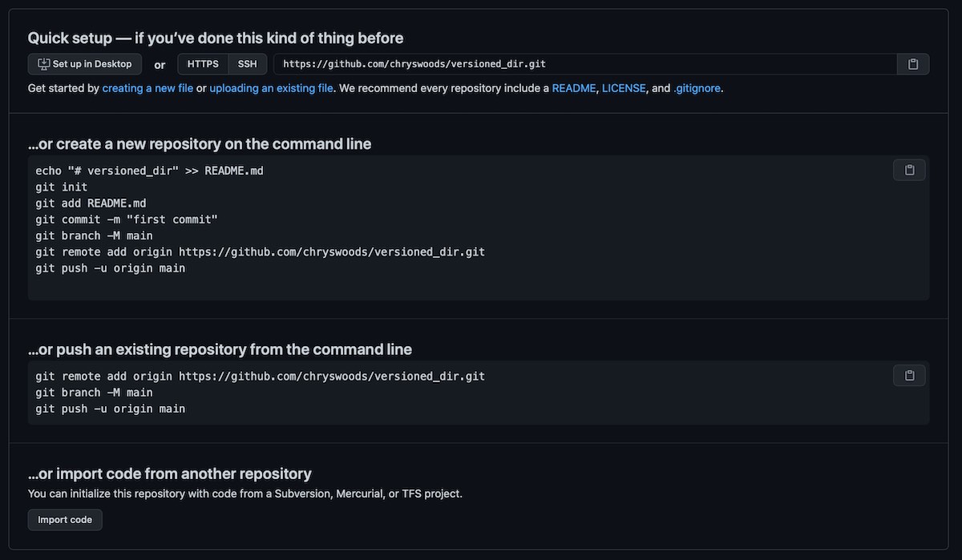962x560 pixels.
Task: Click the LICENSE link
Action: point(624,88)
